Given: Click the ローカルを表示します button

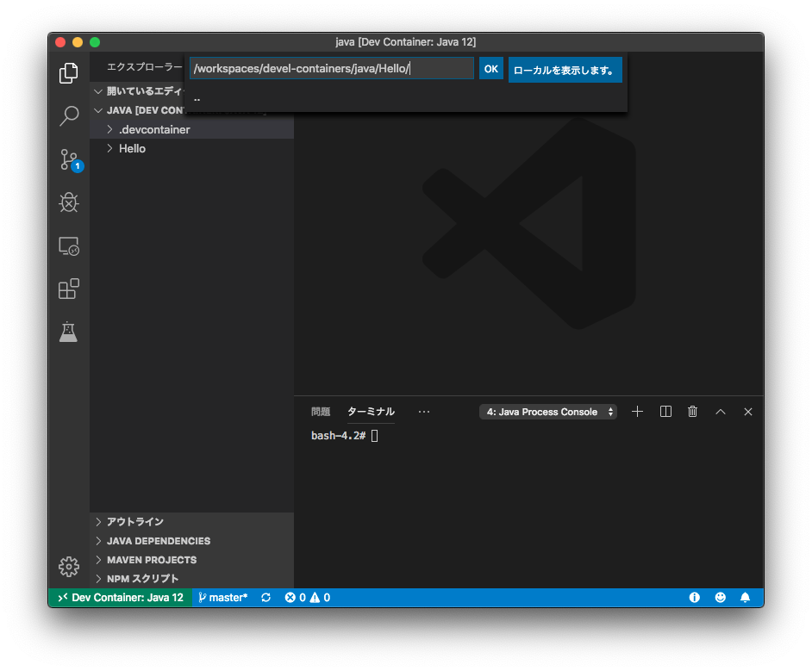Looking at the screenshot, I should 565,70.
